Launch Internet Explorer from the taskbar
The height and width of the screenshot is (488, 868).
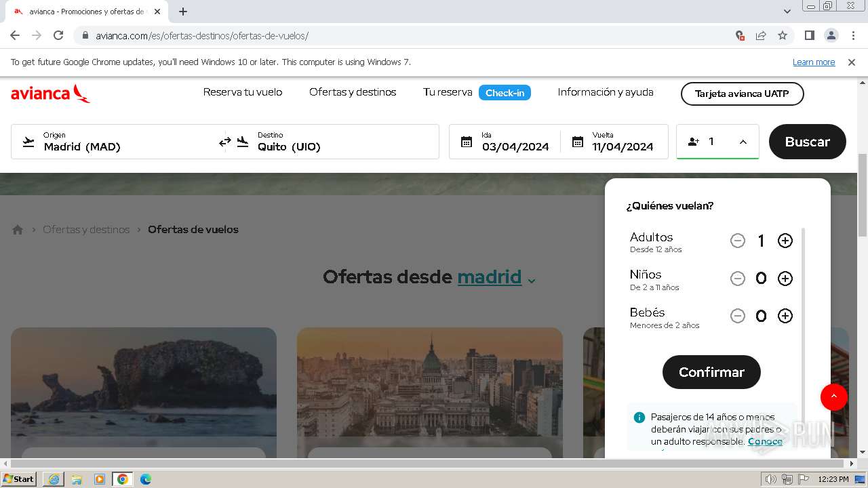[x=54, y=479]
